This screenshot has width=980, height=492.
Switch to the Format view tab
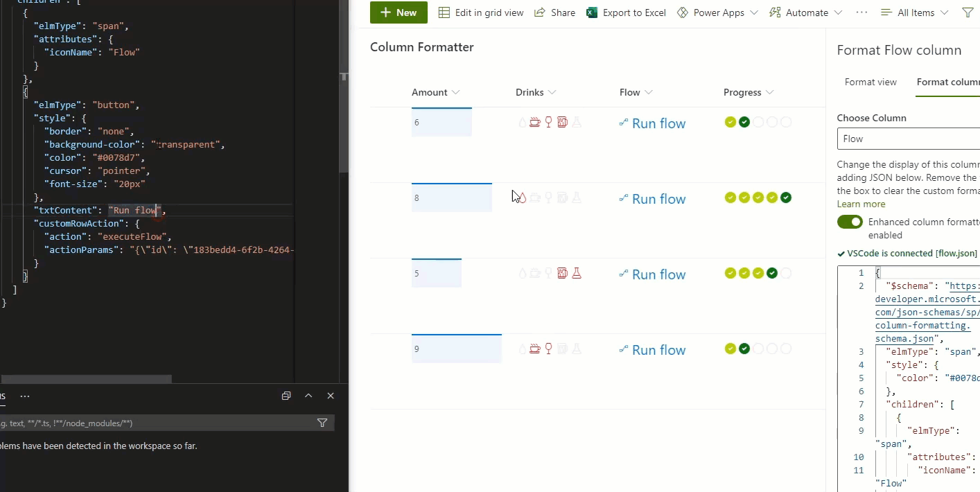pos(870,82)
